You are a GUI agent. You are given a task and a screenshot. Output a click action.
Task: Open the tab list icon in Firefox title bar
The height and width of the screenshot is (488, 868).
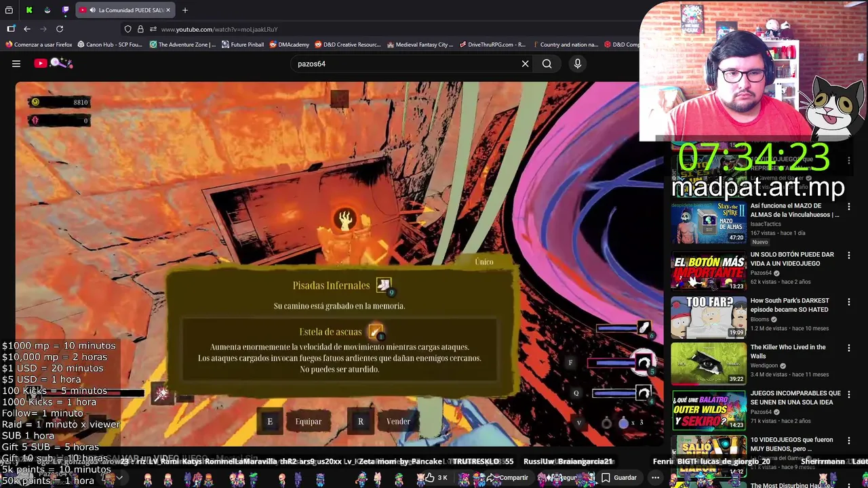pos(9,10)
